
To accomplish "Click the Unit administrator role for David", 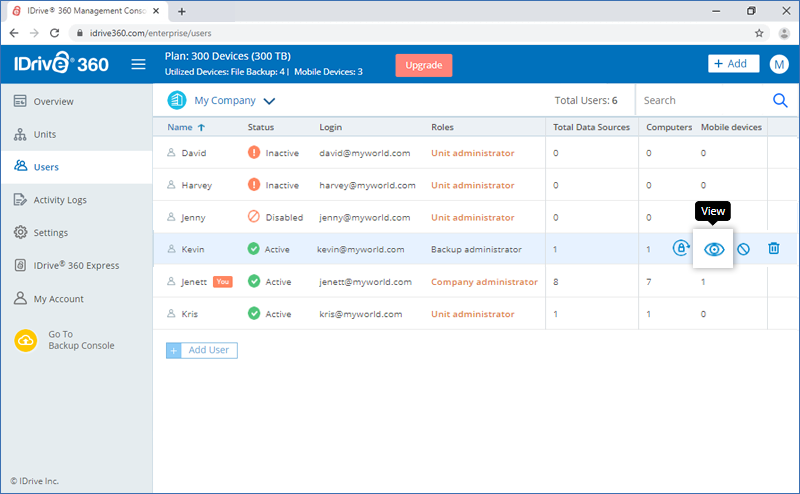I will tap(472, 153).
